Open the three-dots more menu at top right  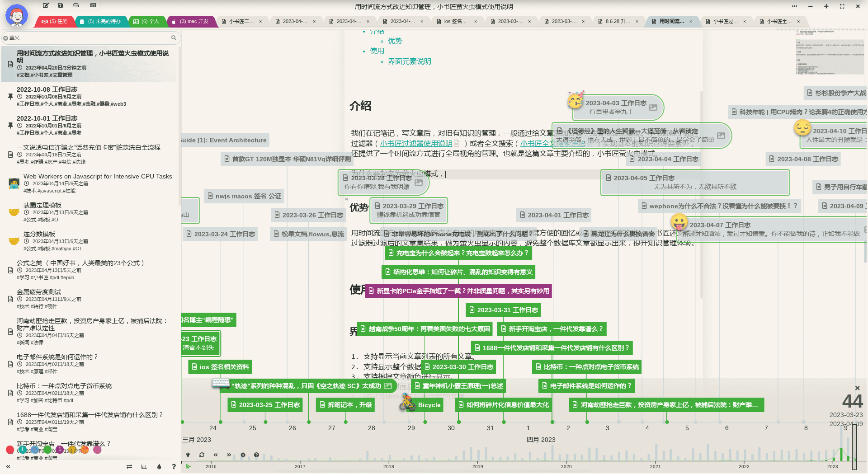[x=794, y=6]
